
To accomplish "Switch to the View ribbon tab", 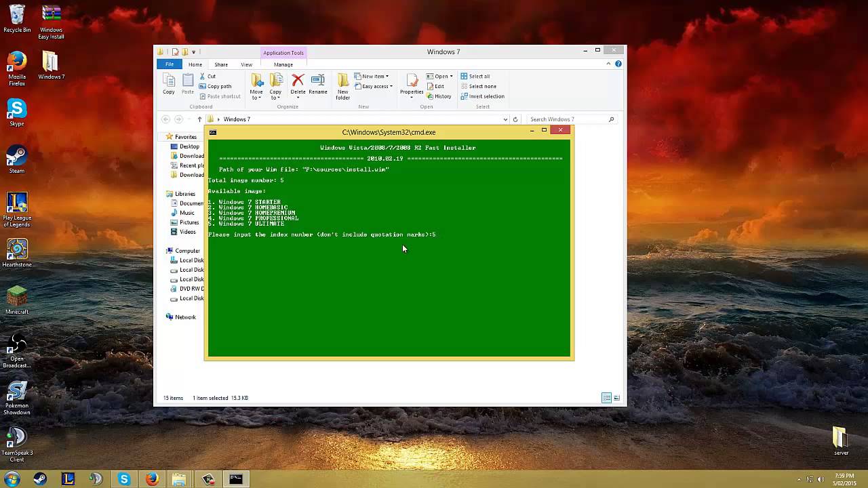I will [x=246, y=64].
